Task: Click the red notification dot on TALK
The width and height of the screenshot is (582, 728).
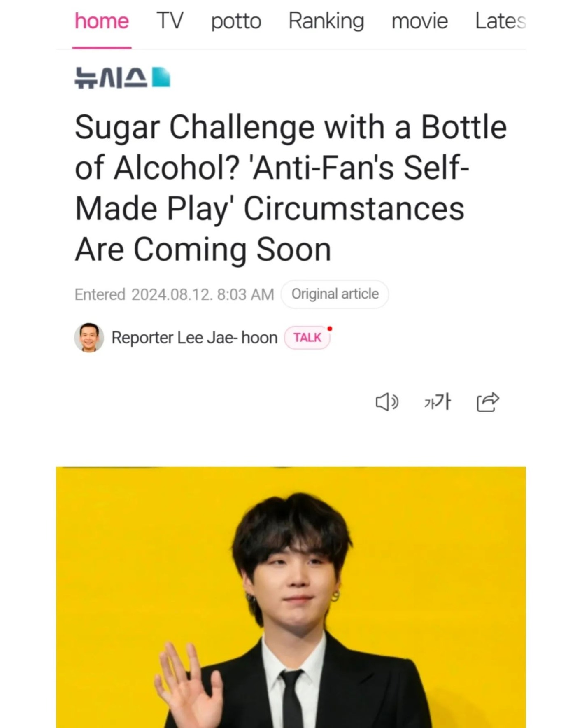Action: (330, 329)
